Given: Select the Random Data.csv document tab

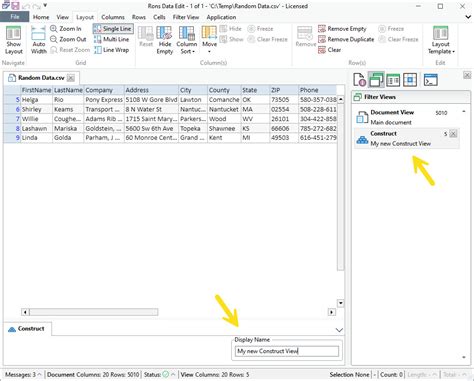Looking at the screenshot, I should click(x=41, y=78).
